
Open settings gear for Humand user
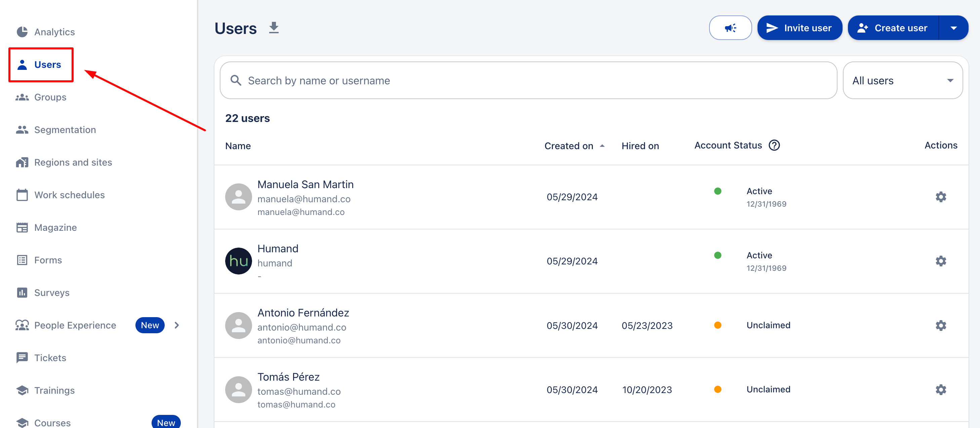pos(940,261)
